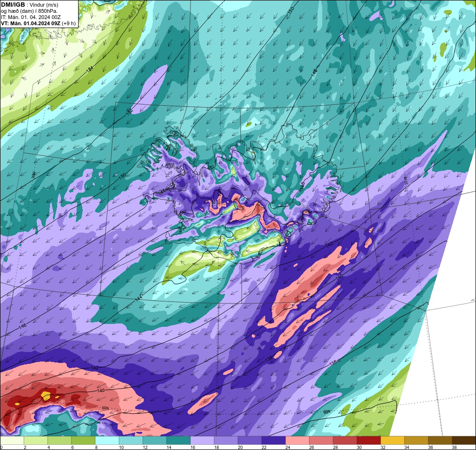
Task: Click the legend scale number '24'
Action: pos(288,447)
